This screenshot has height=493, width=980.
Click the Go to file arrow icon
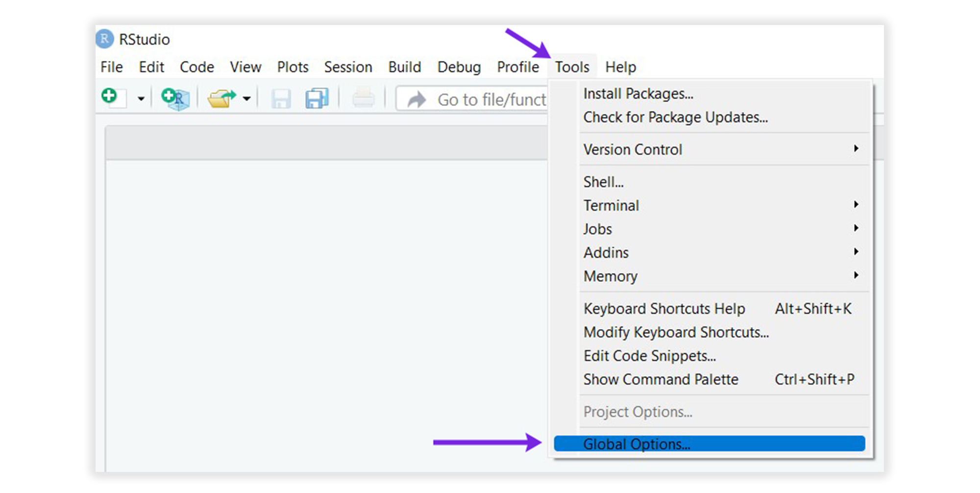tap(417, 99)
